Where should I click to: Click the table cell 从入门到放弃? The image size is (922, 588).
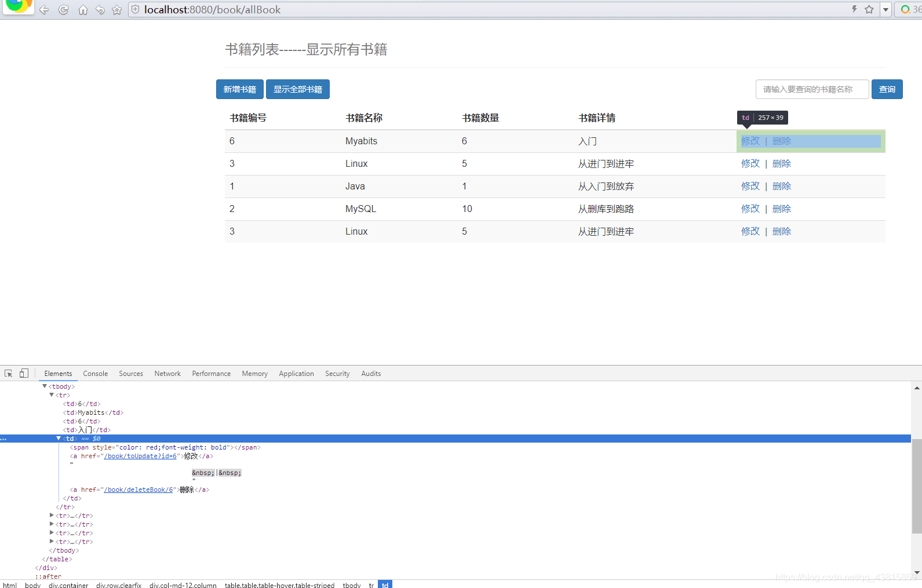(606, 186)
